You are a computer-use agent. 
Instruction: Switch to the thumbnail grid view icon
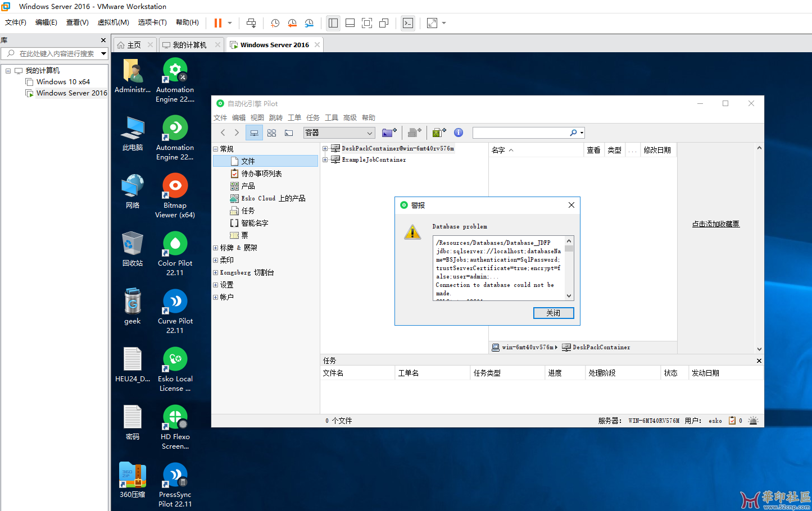tap(271, 133)
